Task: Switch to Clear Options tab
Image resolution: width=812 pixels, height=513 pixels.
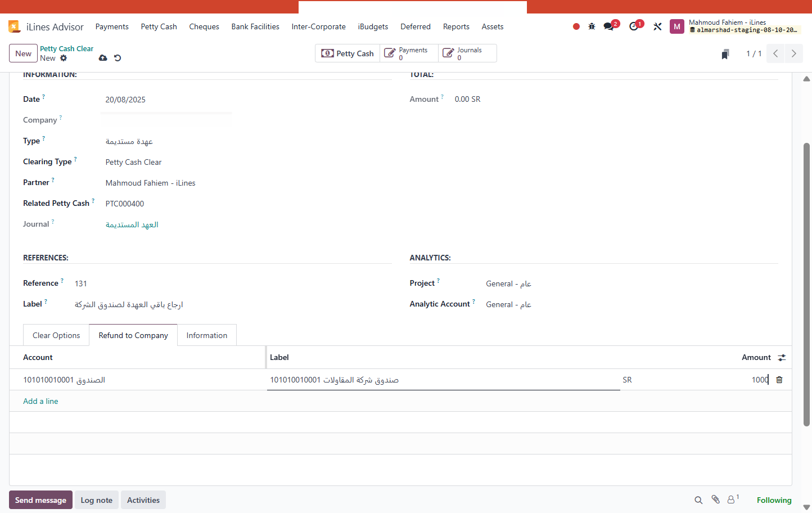Action: 56,335
